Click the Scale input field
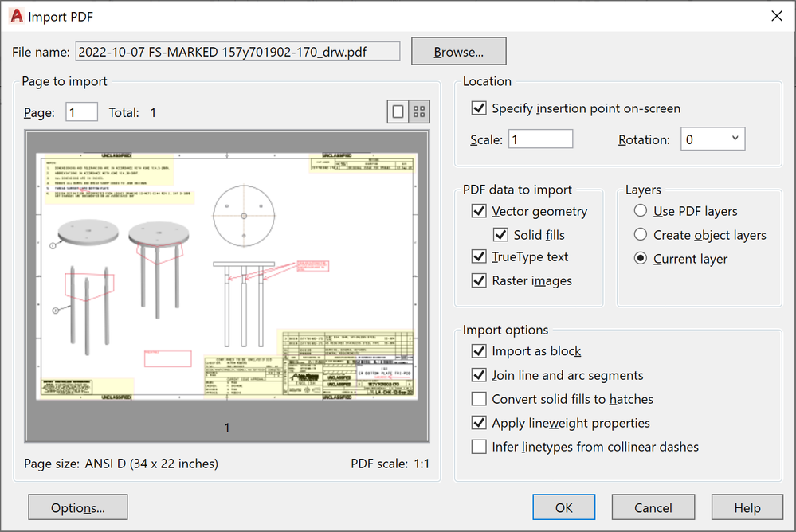The height and width of the screenshot is (532, 796). 540,139
